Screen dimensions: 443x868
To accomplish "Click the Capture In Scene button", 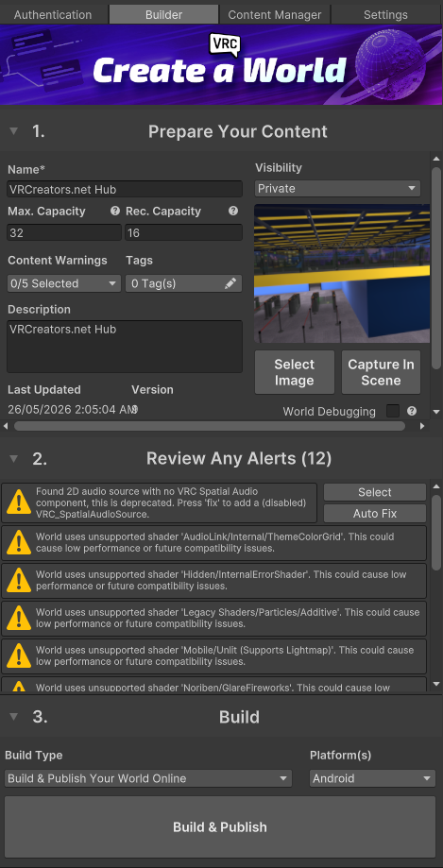I will (381, 372).
